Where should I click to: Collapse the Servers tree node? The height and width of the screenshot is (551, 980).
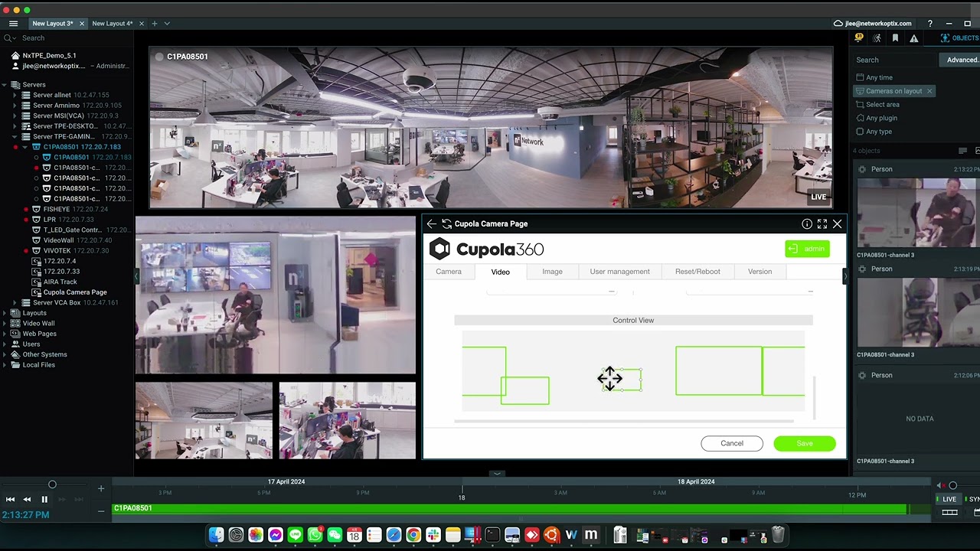pyautogui.click(x=5, y=85)
